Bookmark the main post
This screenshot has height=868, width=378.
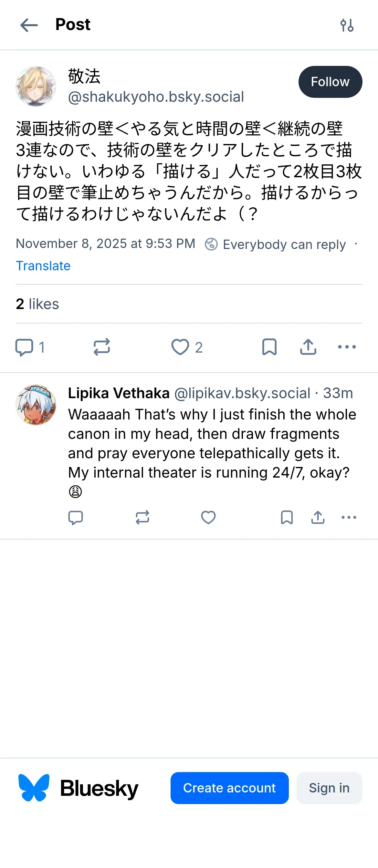269,347
